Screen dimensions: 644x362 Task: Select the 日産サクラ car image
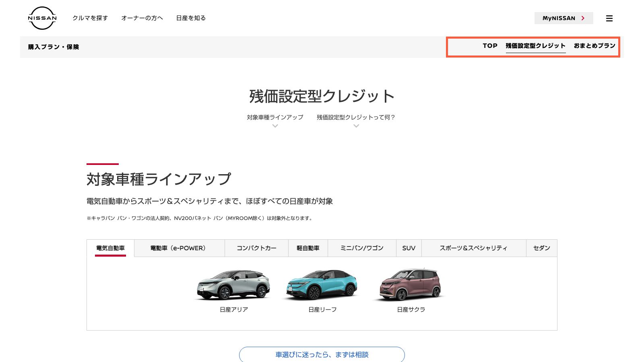click(411, 284)
